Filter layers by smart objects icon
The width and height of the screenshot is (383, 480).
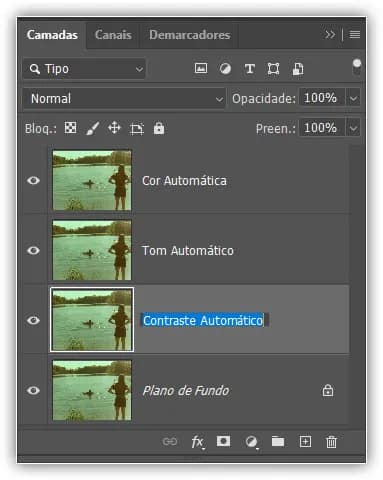[298, 69]
